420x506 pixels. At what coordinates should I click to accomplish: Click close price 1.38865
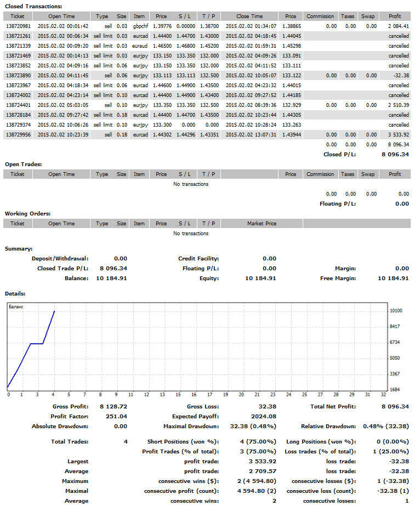click(x=292, y=26)
